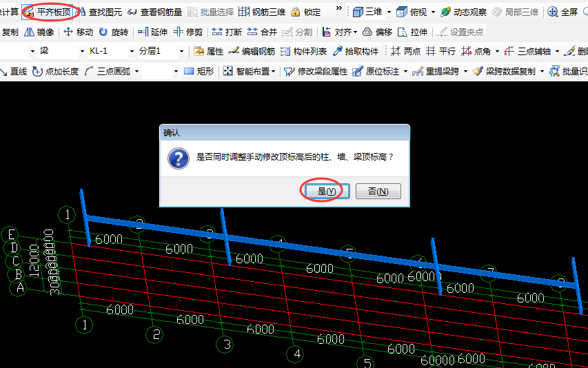Click axis bubble A on the grid
The height and width of the screenshot is (368, 588).
click(19, 288)
